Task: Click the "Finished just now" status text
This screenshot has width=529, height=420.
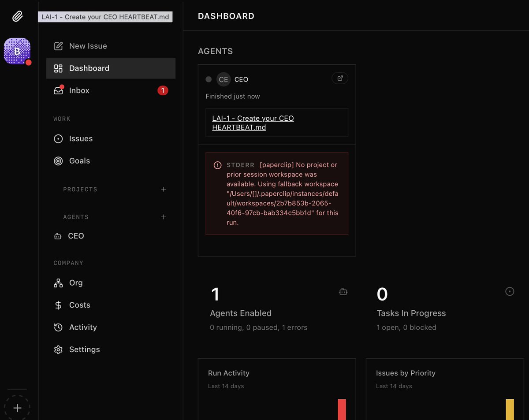Action: click(233, 96)
